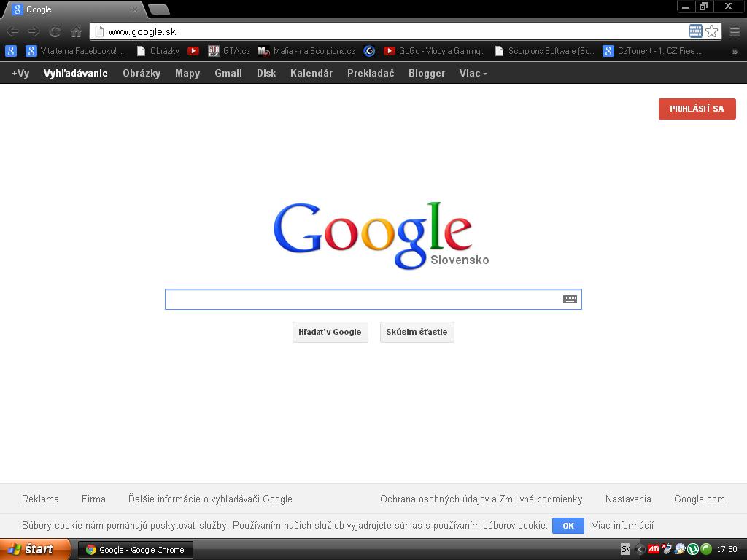The image size is (747, 560).
Task: Open the Scorpions Software bookmark
Action: pos(544,51)
